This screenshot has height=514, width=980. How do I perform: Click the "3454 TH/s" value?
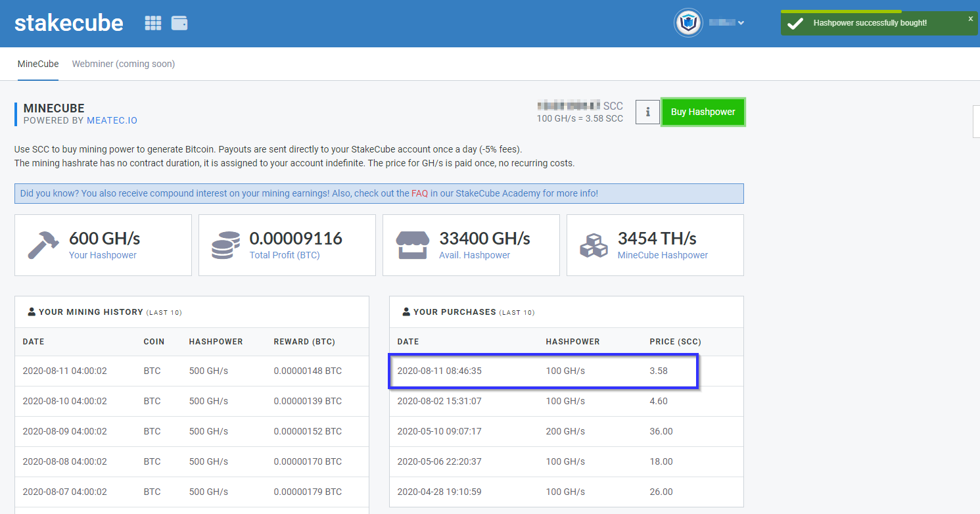coord(657,238)
